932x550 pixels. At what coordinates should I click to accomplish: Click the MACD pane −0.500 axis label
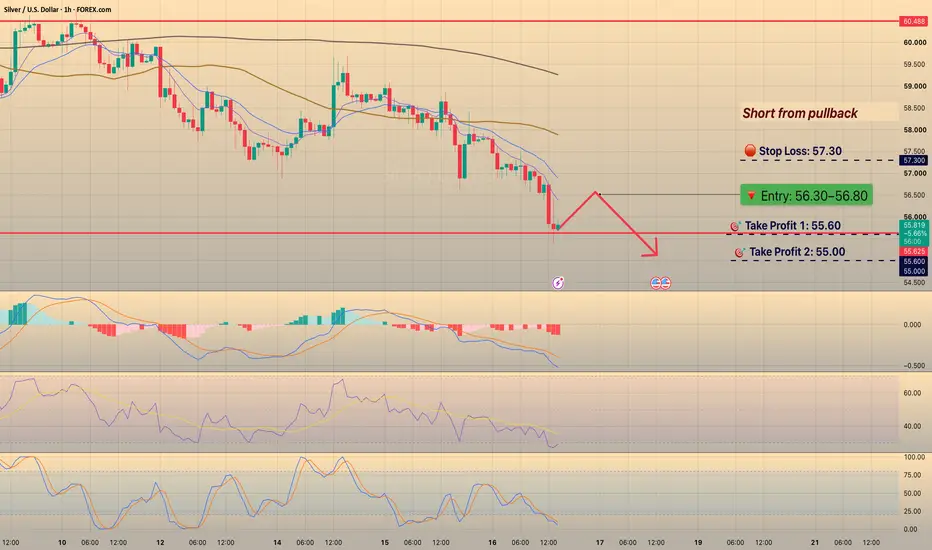tap(914, 366)
